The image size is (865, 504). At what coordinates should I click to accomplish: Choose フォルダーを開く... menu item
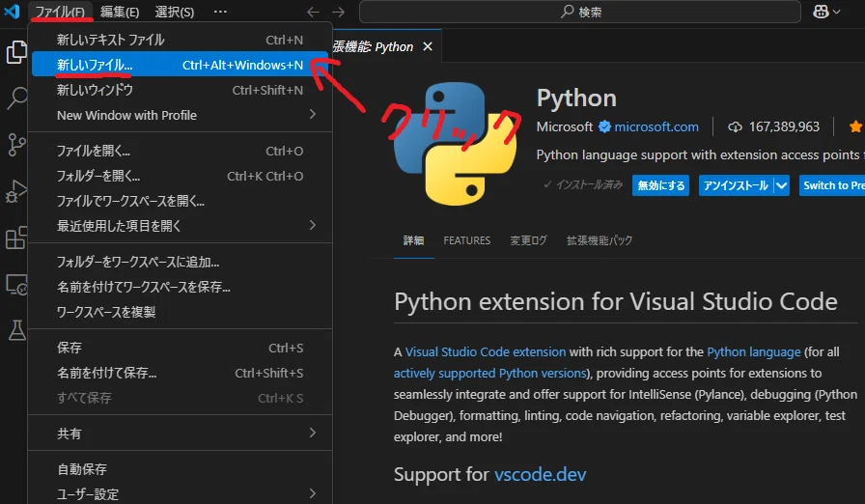click(180, 176)
